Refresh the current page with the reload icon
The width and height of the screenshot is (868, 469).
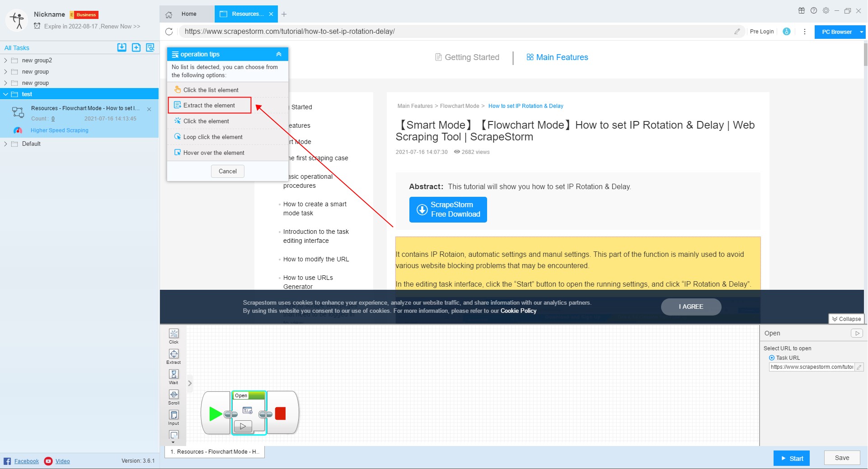click(169, 32)
